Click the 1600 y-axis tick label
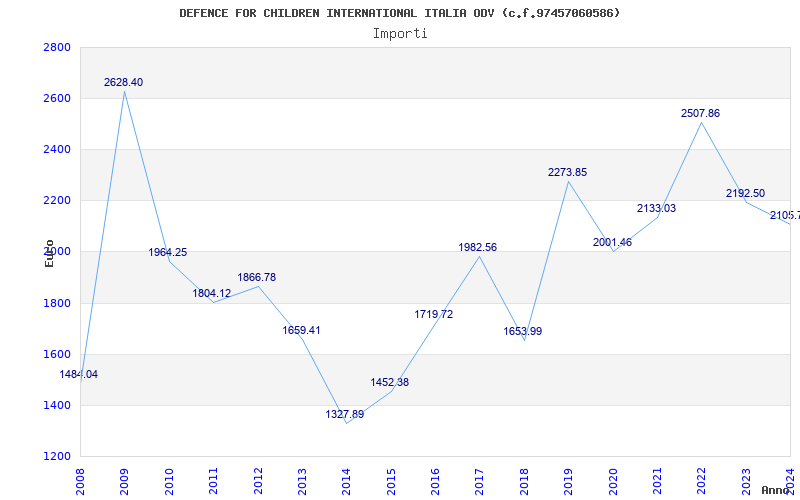 point(57,354)
